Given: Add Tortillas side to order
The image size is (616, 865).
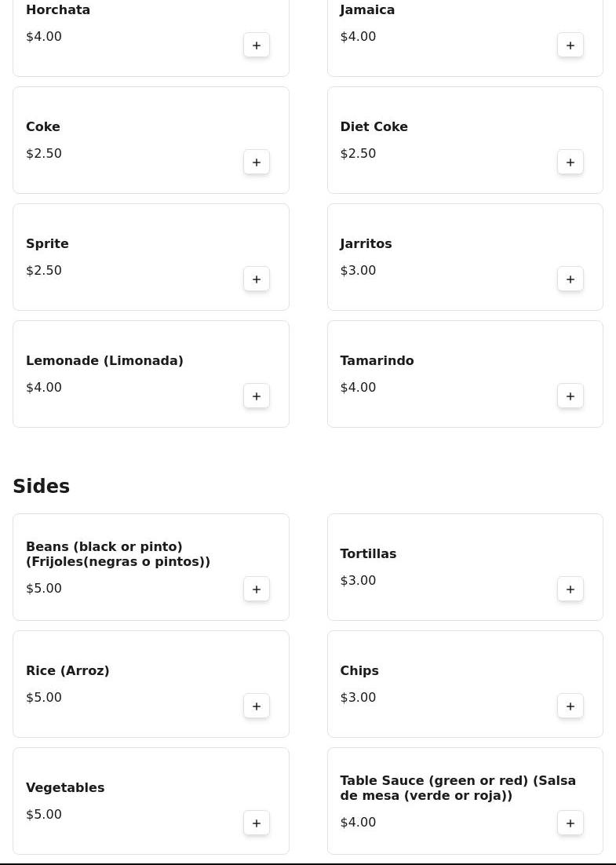Looking at the screenshot, I should (x=570, y=589).
